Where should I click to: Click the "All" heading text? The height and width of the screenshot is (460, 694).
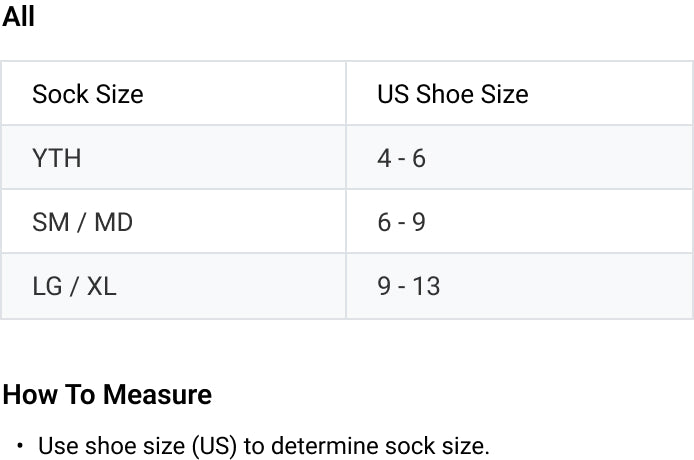[19, 17]
